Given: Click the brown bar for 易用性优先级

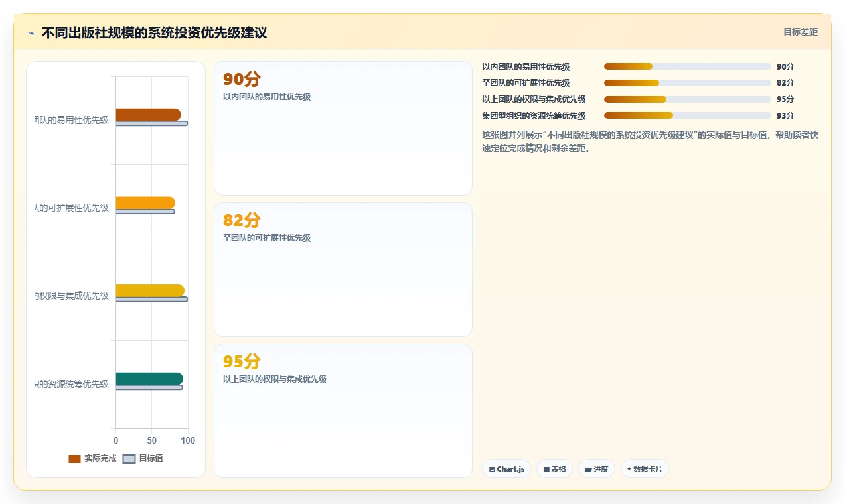Looking at the screenshot, I should (148, 115).
